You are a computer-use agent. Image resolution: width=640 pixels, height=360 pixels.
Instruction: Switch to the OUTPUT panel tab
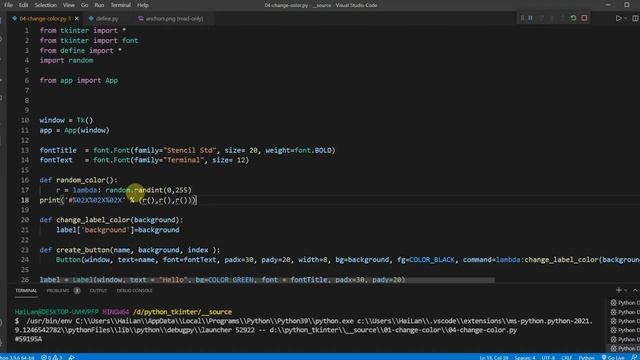pyautogui.click(x=98, y=291)
